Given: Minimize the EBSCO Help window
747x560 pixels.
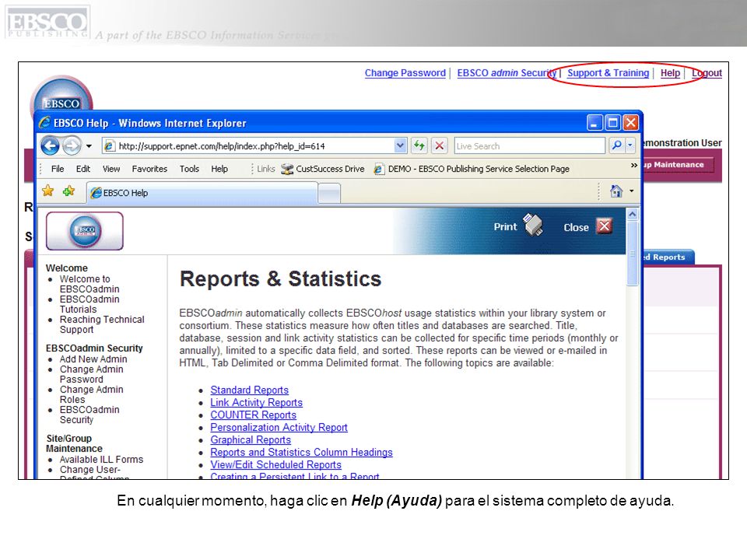Looking at the screenshot, I should [x=594, y=123].
